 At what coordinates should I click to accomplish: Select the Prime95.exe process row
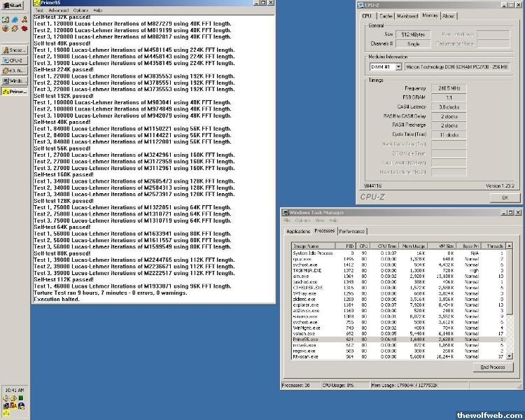pyautogui.click(x=305, y=339)
